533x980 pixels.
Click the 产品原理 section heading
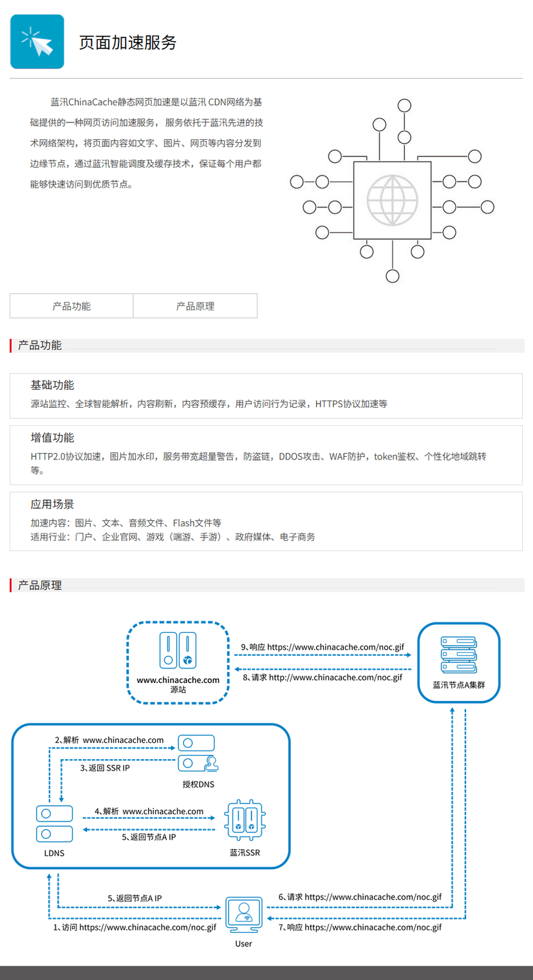40,586
